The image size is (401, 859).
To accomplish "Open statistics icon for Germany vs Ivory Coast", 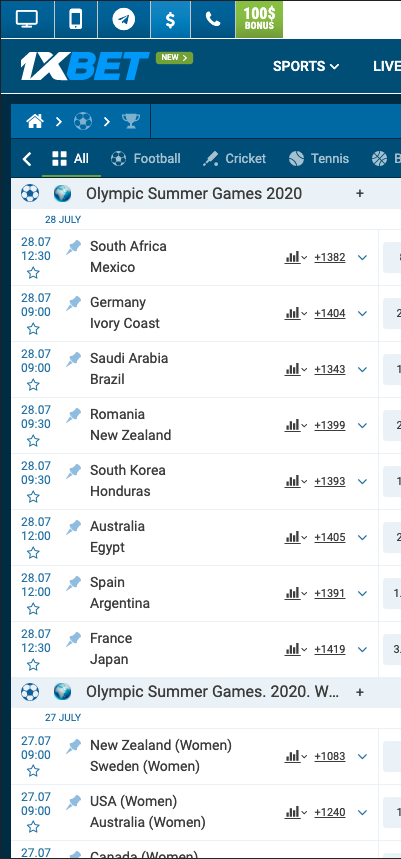I will point(295,313).
